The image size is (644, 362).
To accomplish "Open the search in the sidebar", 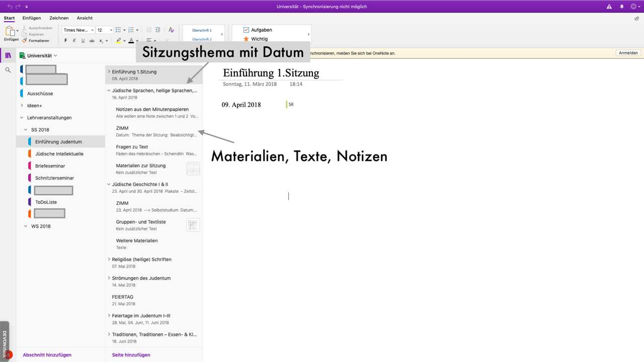I will click(7, 69).
